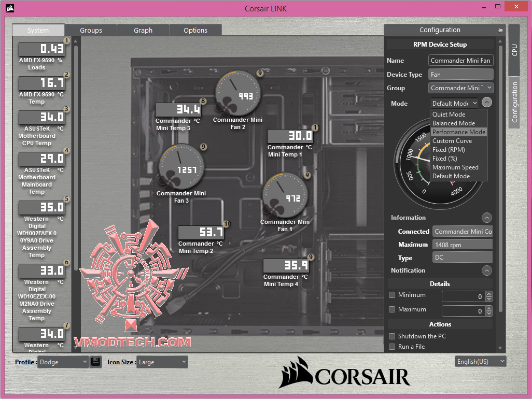The image size is (532, 399).
Task: Select the Commander Mini Temp 2 readout
Action: point(201,233)
